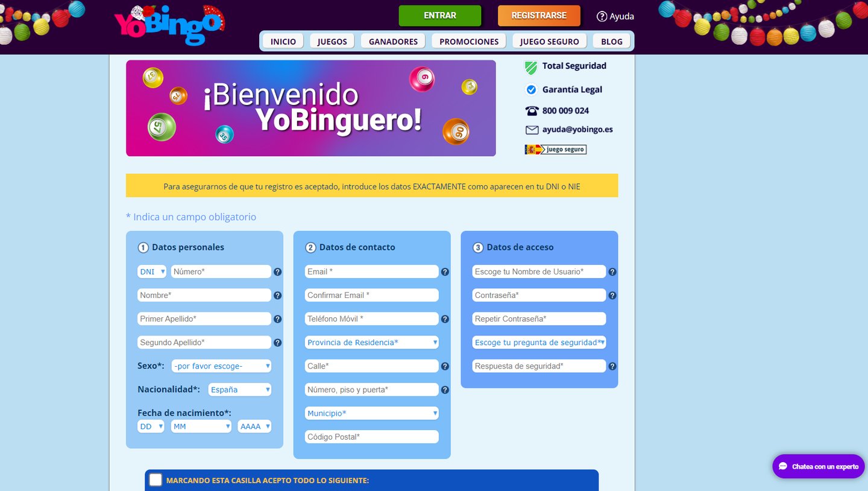The height and width of the screenshot is (491, 868).
Task: Focus the Email input field
Action: [372, 271]
